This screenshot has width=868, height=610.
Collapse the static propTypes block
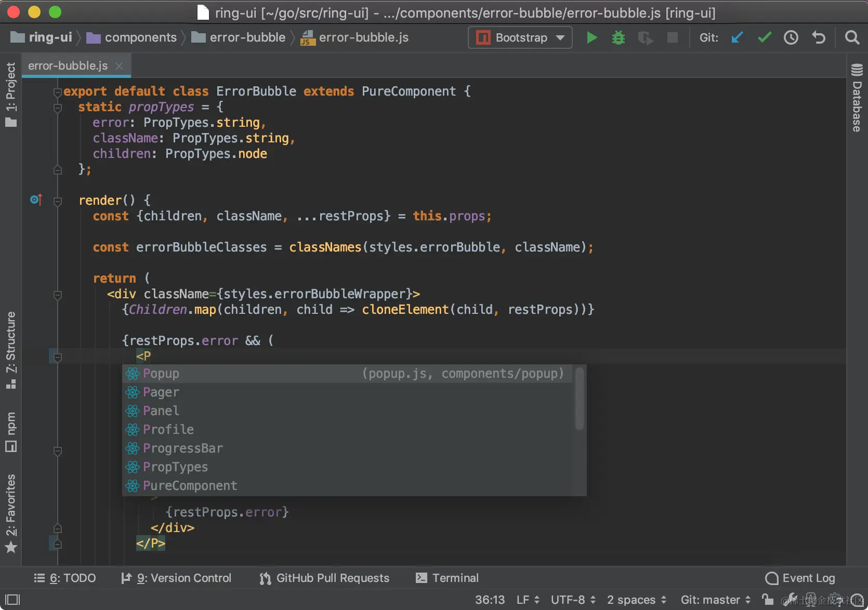pyautogui.click(x=58, y=108)
